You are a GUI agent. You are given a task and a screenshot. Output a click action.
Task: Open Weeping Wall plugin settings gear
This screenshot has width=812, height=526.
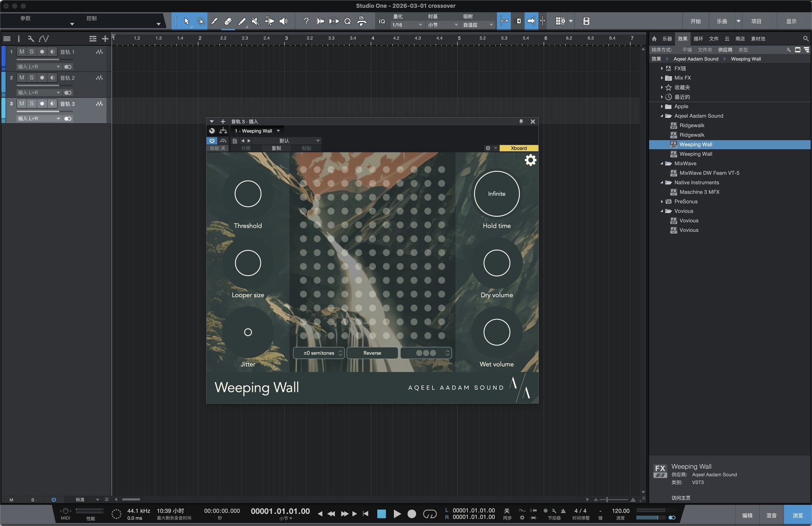click(530, 160)
